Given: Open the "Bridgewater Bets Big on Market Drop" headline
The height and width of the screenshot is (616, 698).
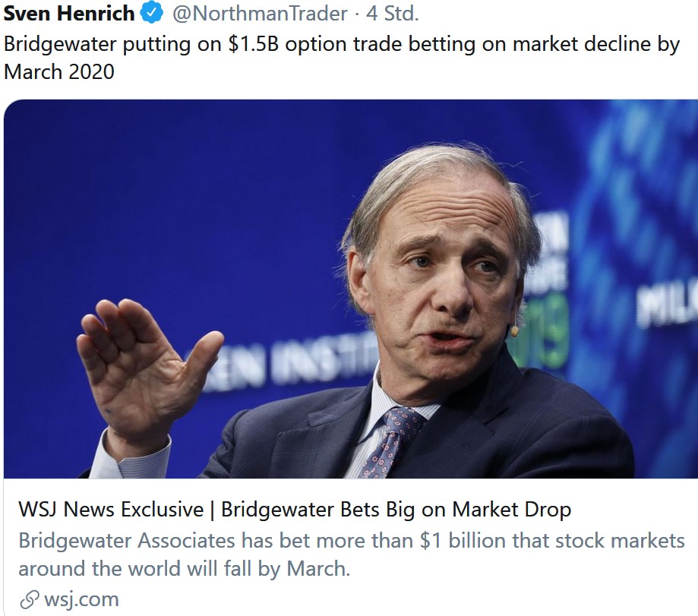Looking at the screenshot, I should (x=396, y=509).
